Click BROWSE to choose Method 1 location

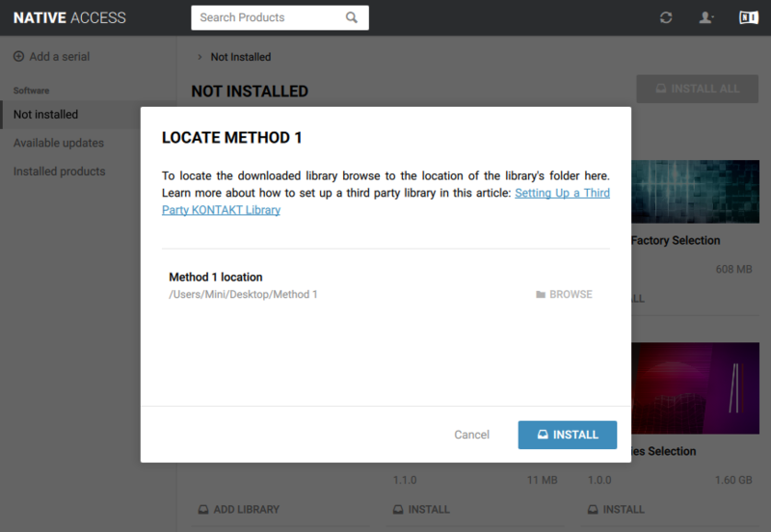pyautogui.click(x=564, y=295)
